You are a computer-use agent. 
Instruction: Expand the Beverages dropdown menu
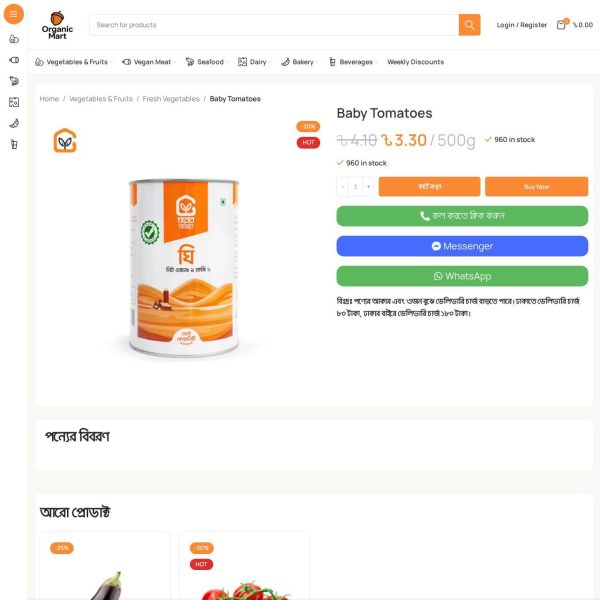tap(353, 62)
